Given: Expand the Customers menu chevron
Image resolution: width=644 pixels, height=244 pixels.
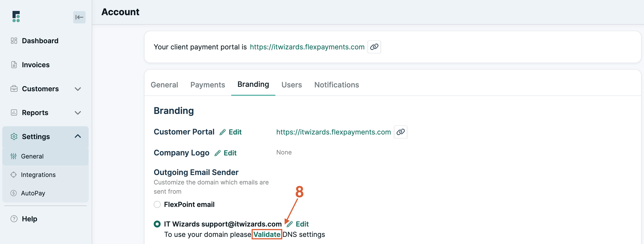Looking at the screenshot, I should tap(78, 89).
